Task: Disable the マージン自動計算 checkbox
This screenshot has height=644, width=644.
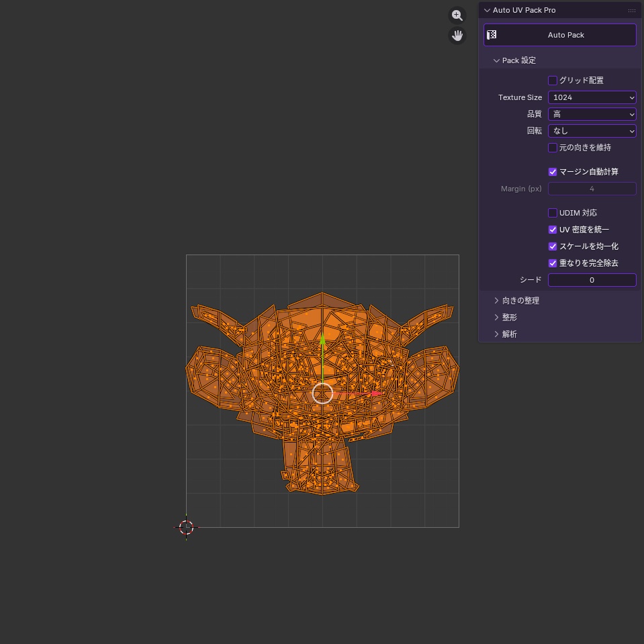Action: click(553, 172)
